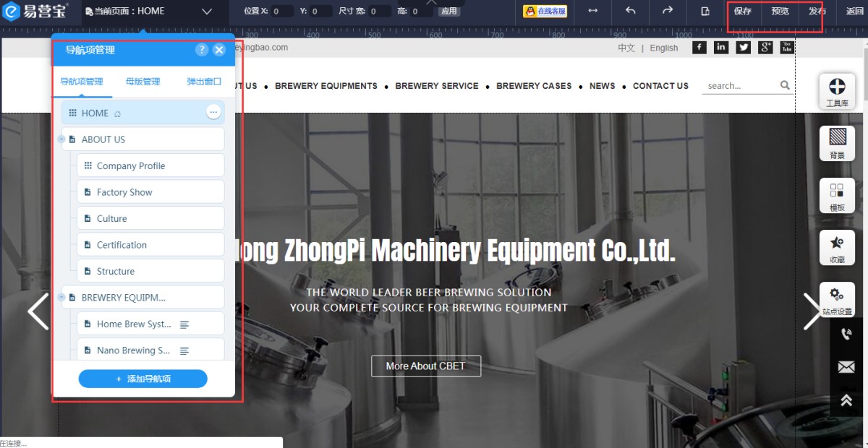
Task: Click 添加导航项 add navigation button
Action: pos(142,379)
